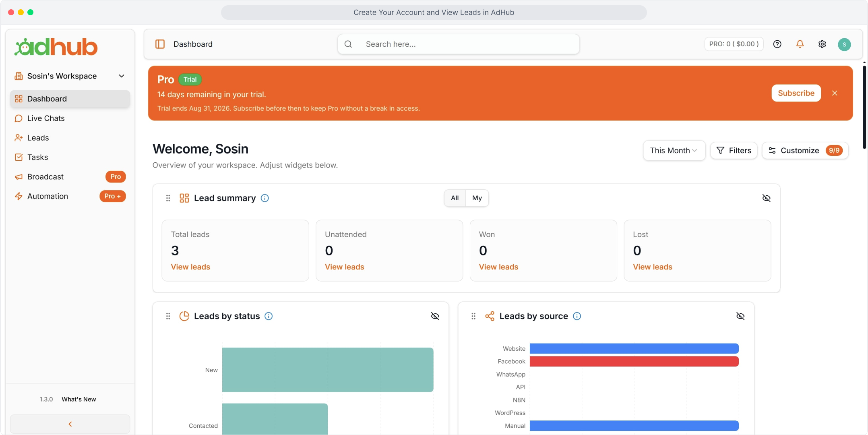Open Automation page
This screenshot has width=868, height=435.
(x=70, y=196)
